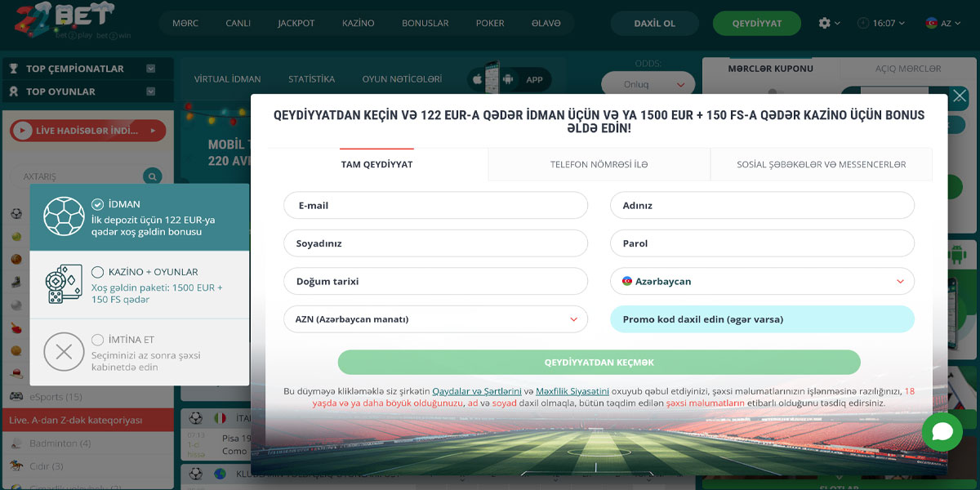Switch to TELEFON NÖMRƏSİ İLƏ tab
The height and width of the screenshot is (490, 980).
(x=599, y=164)
